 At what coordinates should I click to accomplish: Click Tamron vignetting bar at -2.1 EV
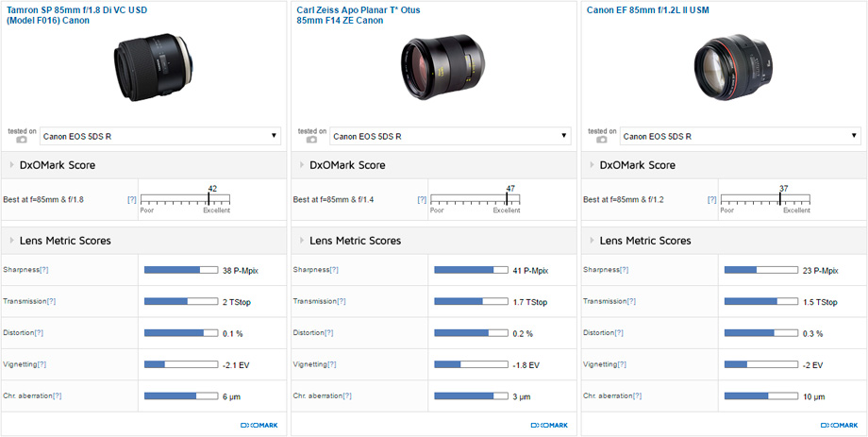(181, 364)
